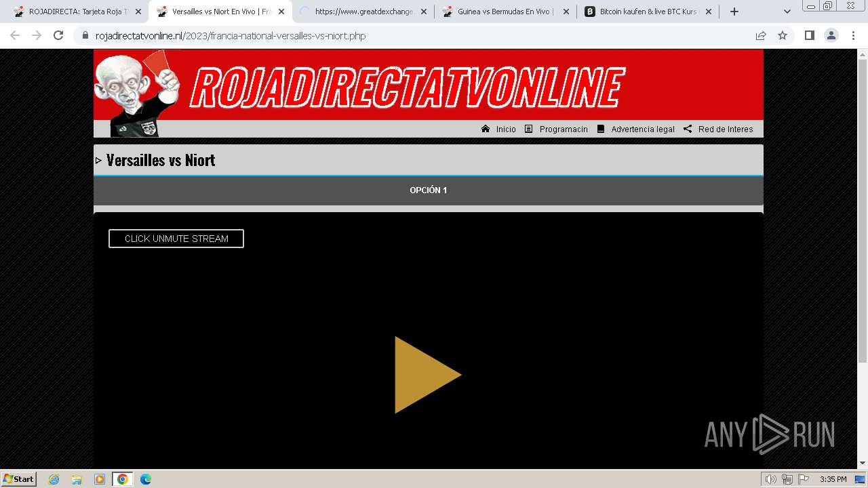Open the Programacin schedule link
This screenshot has height=488, width=868.
coord(564,129)
